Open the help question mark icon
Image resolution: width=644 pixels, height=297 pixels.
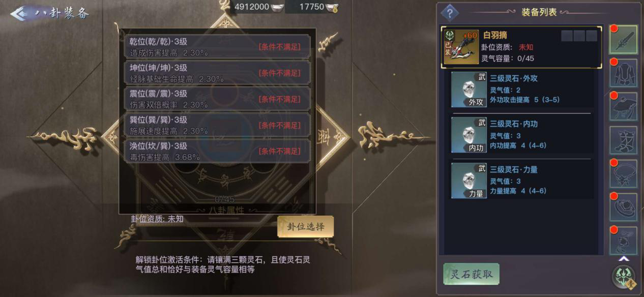point(449,12)
